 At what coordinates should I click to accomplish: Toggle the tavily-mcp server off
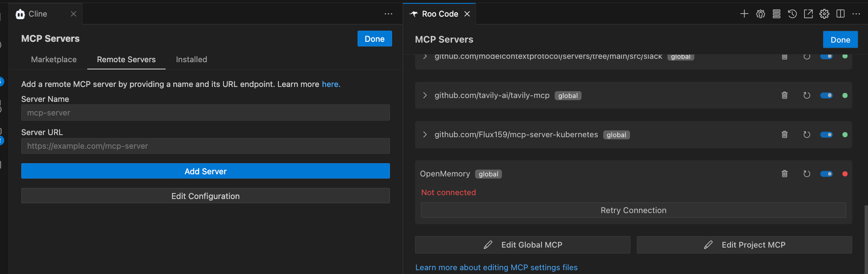click(x=826, y=95)
